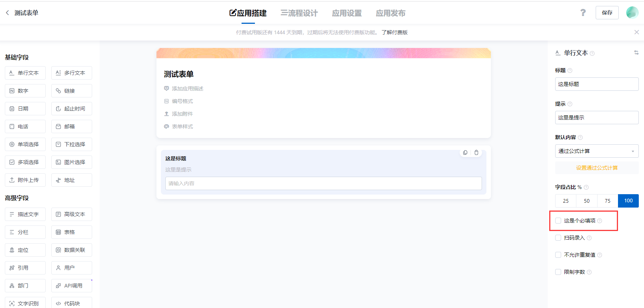Image resolution: width=644 pixels, height=308 pixels.
Task: Open 默认内容 dropdown 通过公式计算
Action: [597, 151]
